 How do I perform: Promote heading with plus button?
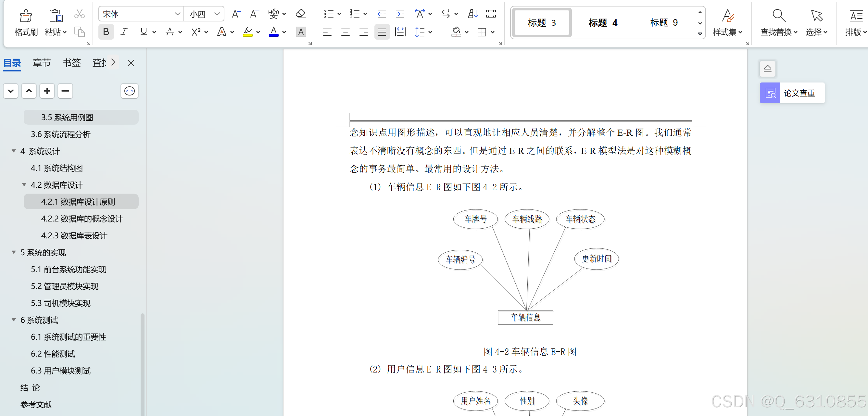pos(47,91)
